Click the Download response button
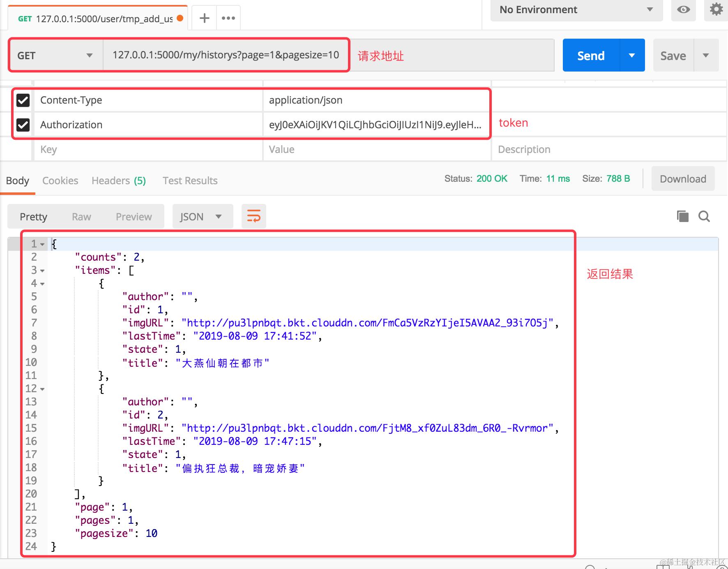The width and height of the screenshot is (728, 569). (683, 179)
